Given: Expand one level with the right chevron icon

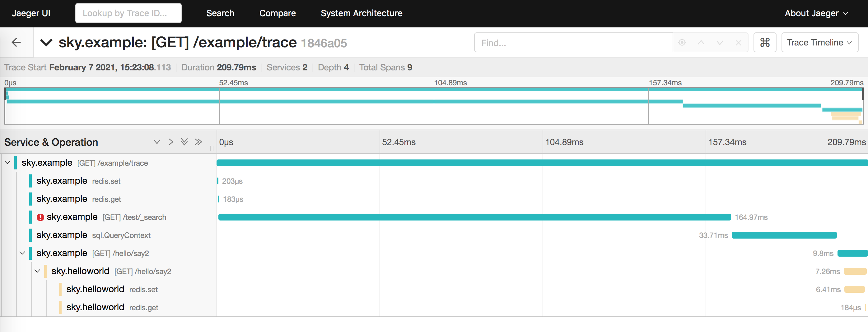Looking at the screenshot, I should pyautogui.click(x=171, y=142).
